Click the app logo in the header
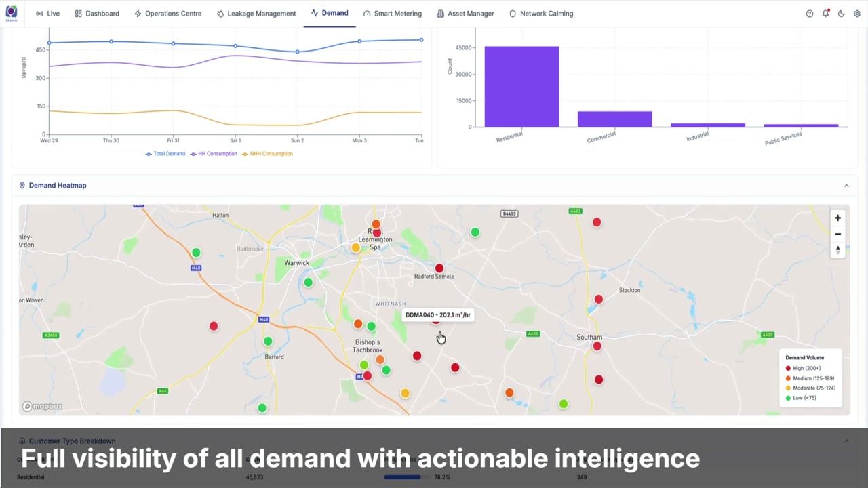868x488 pixels. [x=12, y=13]
